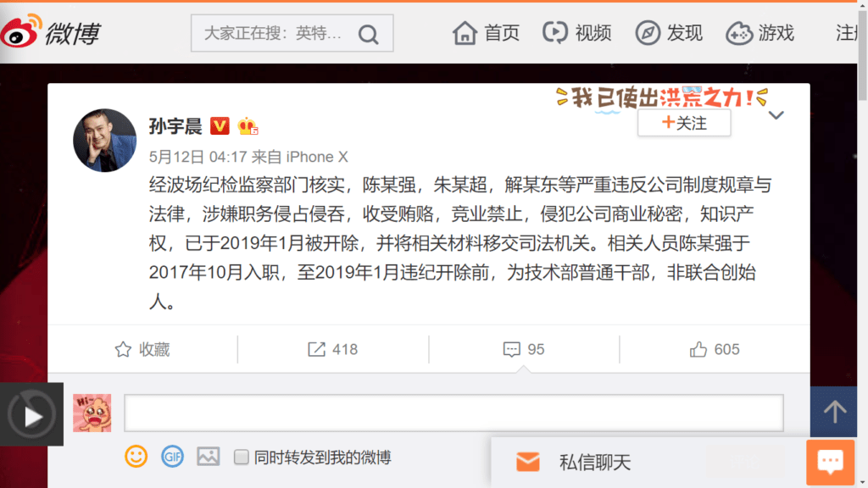
Task: Open the emoji picker smiley icon
Action: pos(136,457)
